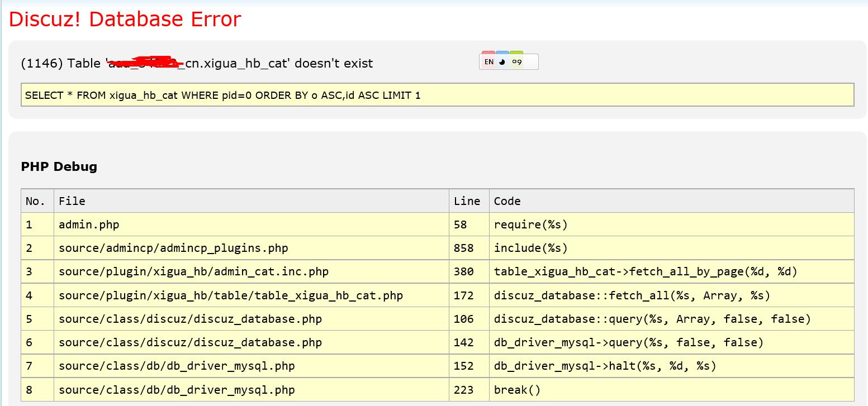868x406 pixels.
Task: Click the "(1146) Table ... doesn't exist" message
Action: point(197,63)
